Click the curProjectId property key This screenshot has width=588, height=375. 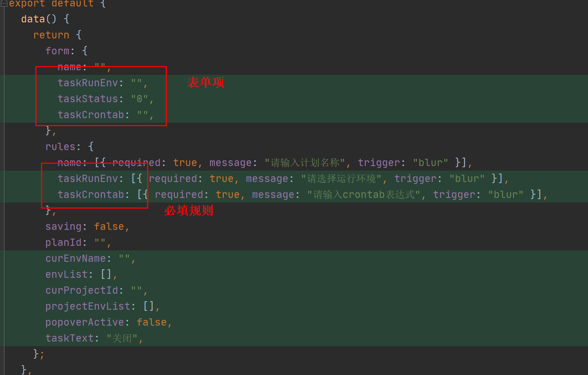pos(82,290)
